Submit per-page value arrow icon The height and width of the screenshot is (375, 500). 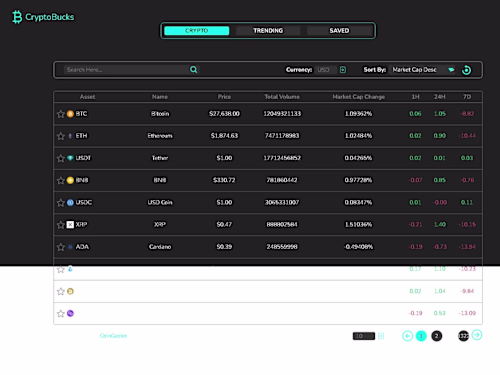point(381,336)
